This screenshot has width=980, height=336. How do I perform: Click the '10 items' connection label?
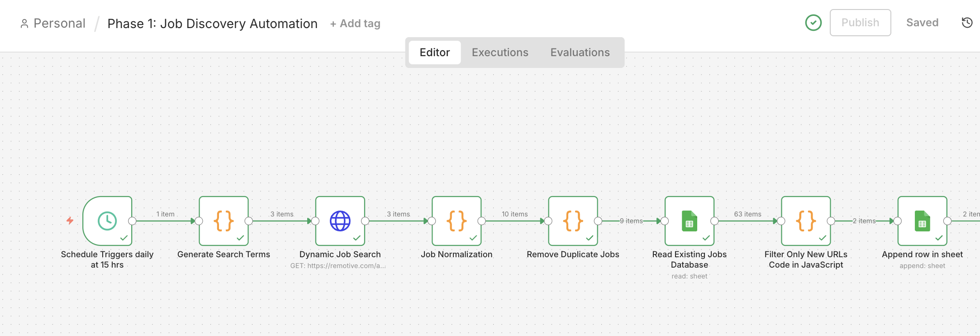(515, 214)
